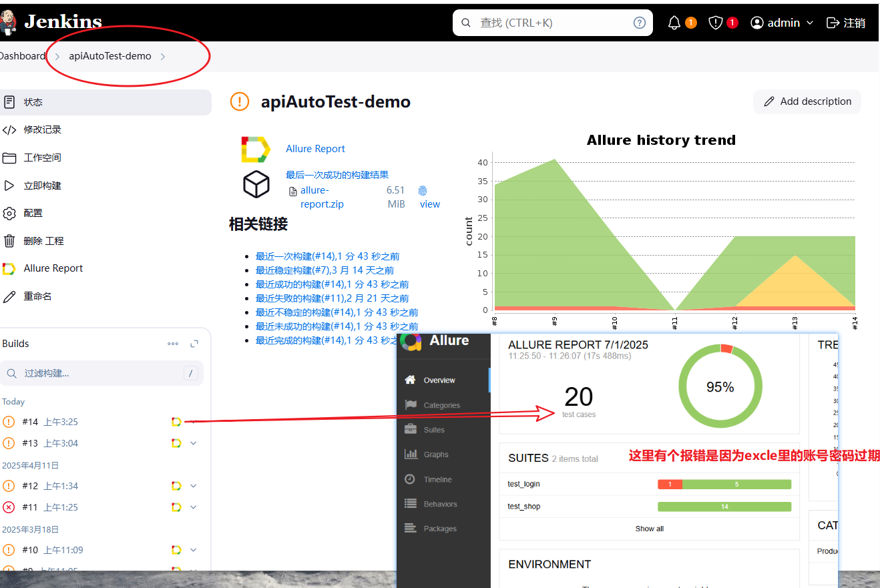Viewport: 880px width, 588px height.
Task: Click the test_login suite row
Action: click(649, 484)
